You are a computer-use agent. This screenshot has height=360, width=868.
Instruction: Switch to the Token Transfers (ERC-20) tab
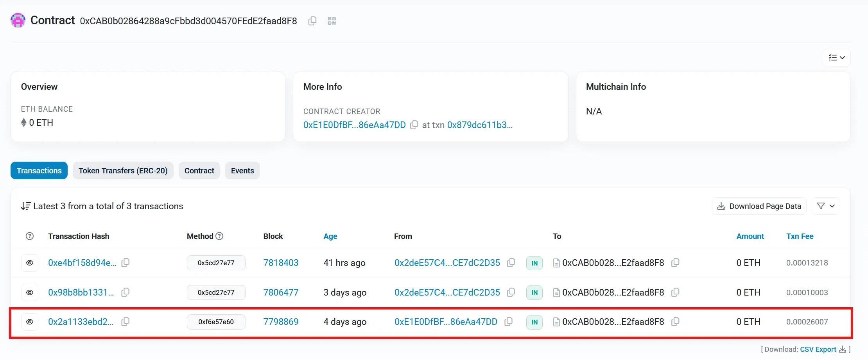point(123,170)
